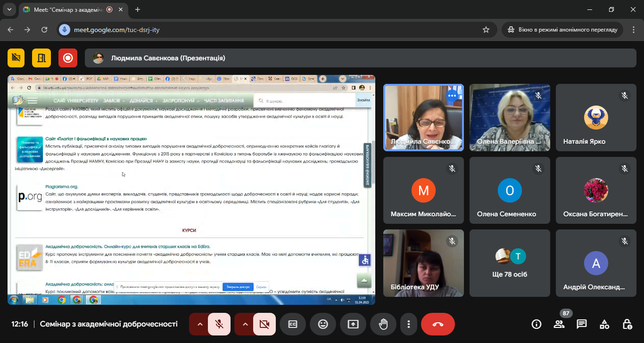Open host controls lock icon
Viewport: 644px width, 343px height.
click(x=627, y=324)
